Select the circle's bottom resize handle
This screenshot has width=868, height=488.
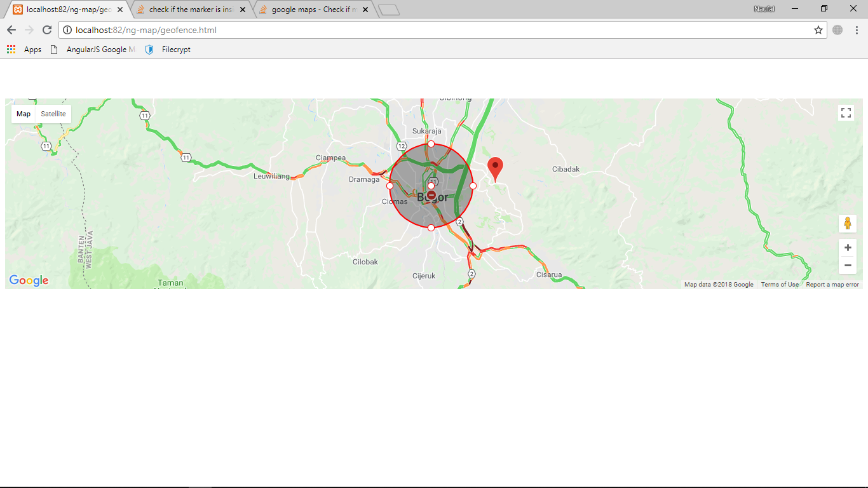pyautogui.click(x=431, y=227)
